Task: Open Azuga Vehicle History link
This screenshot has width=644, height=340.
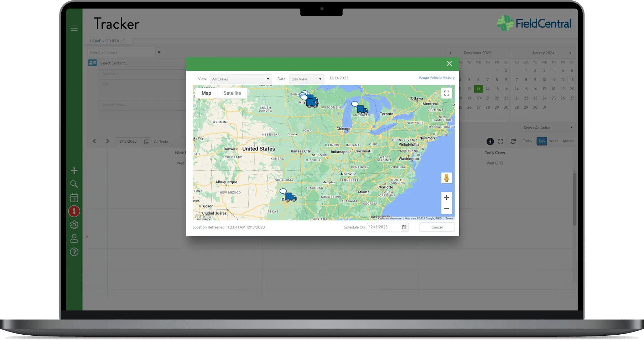Action: coord(436,77)
